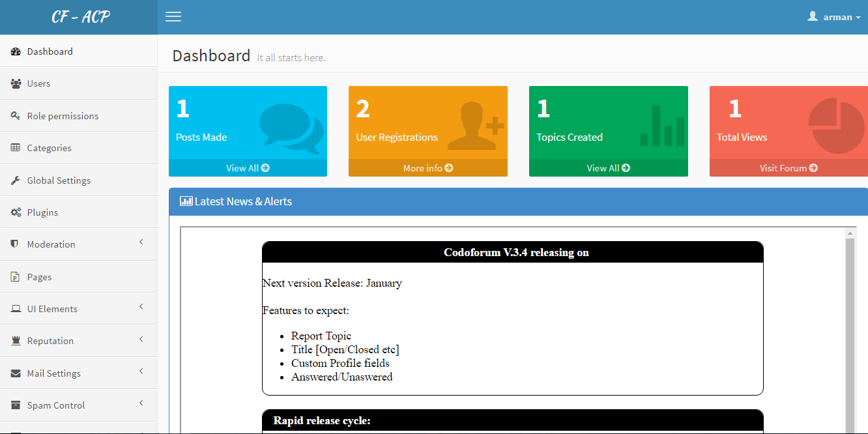Viewport: 868px width, 434px height.
Task: Click the add-user icon on User Registrations card
Action: [x=476, y=126]
